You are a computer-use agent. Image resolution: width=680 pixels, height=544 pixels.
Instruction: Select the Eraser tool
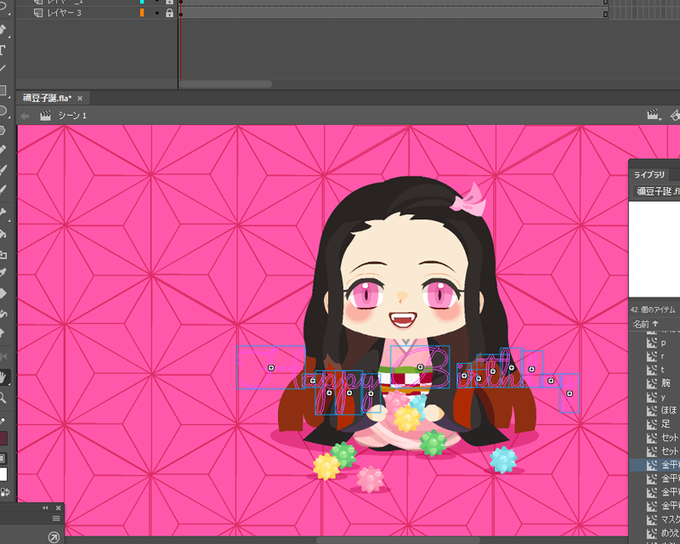[x=2, y=294]
